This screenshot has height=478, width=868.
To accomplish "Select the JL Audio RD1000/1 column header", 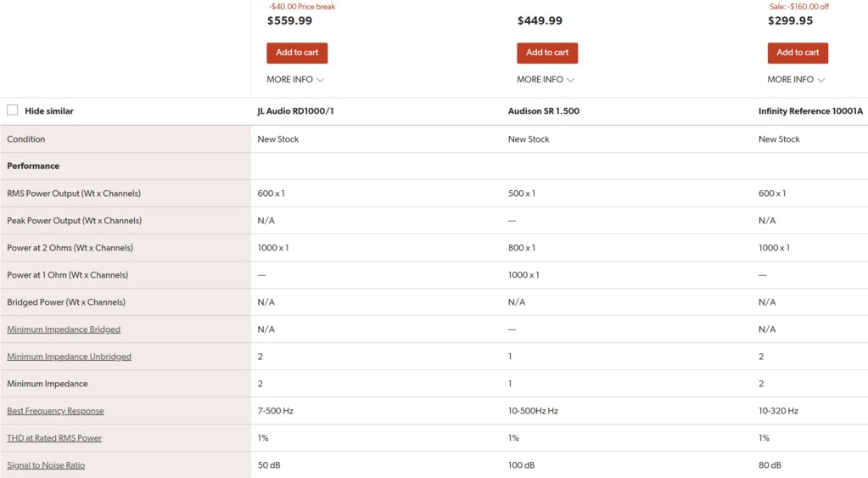I will click(x=295, y=110).
